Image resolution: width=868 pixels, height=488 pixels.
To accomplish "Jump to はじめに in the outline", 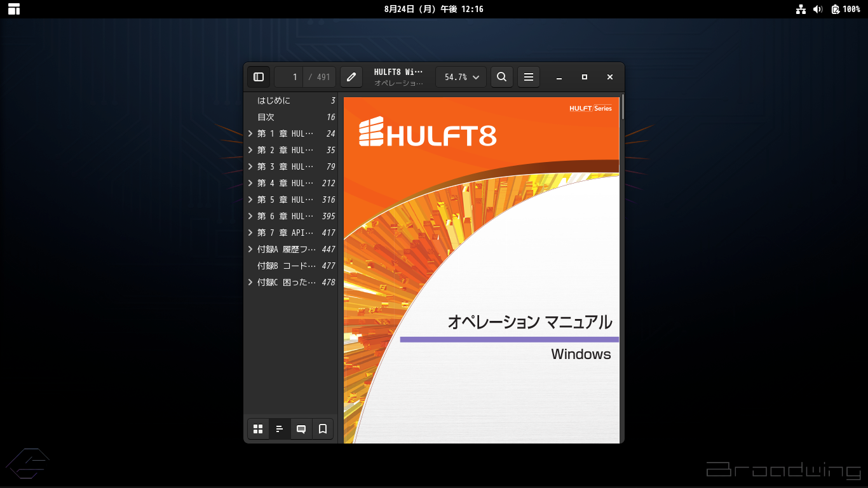I will [x=291, y=100].
